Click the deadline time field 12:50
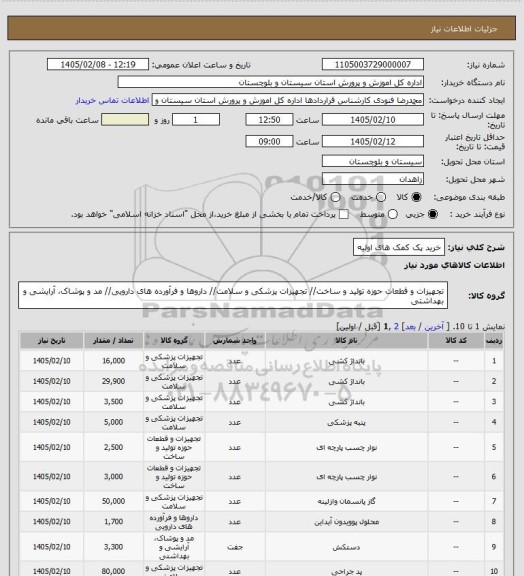Viewport: 524px width, 576px height. tap(269, 120)
